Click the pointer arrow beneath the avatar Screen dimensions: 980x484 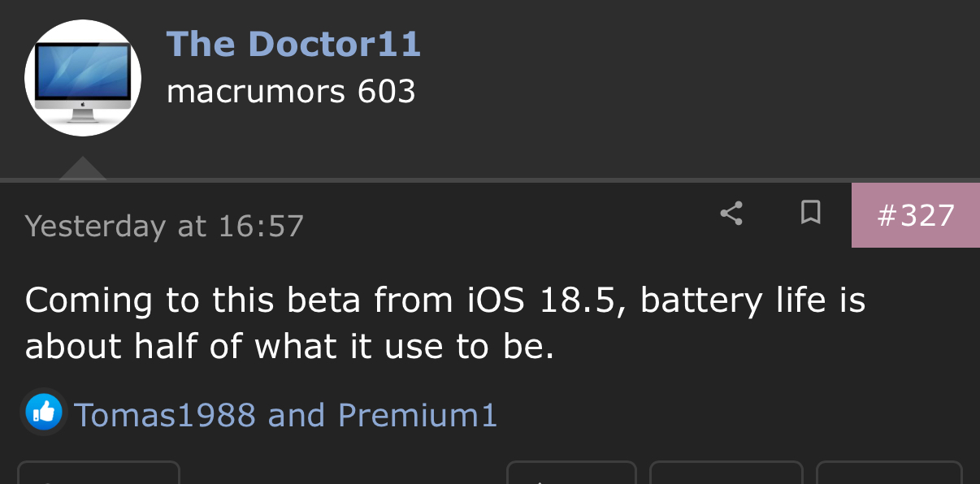click(82, 169)
